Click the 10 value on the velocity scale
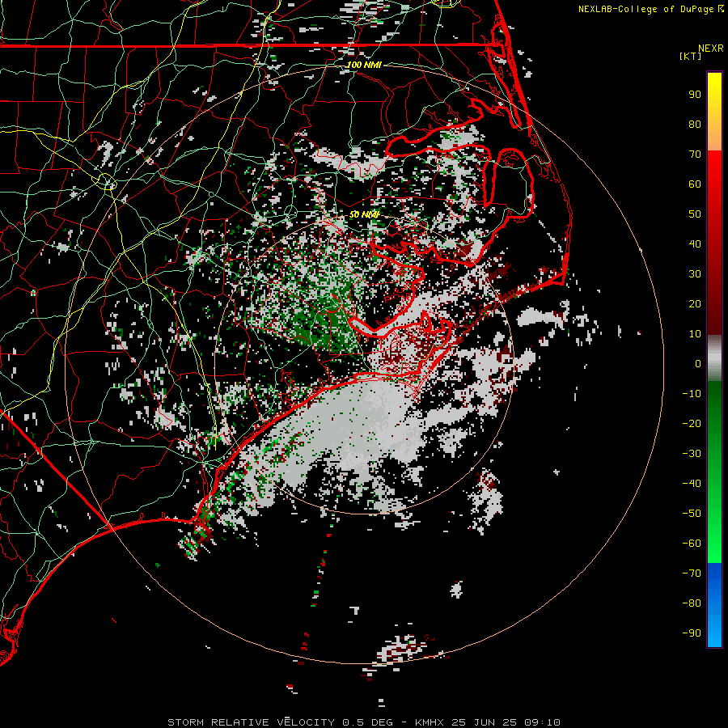Image resolution: width=728 pixels, height=728 pixels. click(695, 334)
